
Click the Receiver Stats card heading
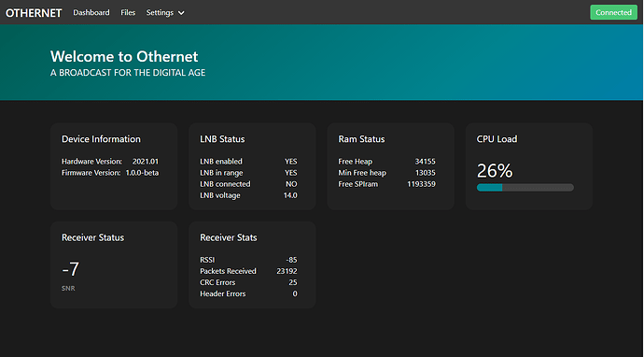229,237
